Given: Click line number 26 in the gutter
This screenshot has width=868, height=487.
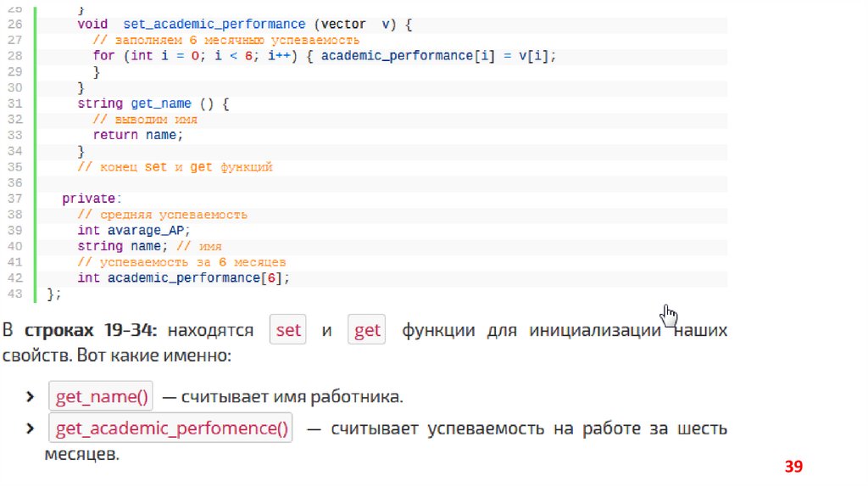Looking at the screenshot, I should pos(14,25).
